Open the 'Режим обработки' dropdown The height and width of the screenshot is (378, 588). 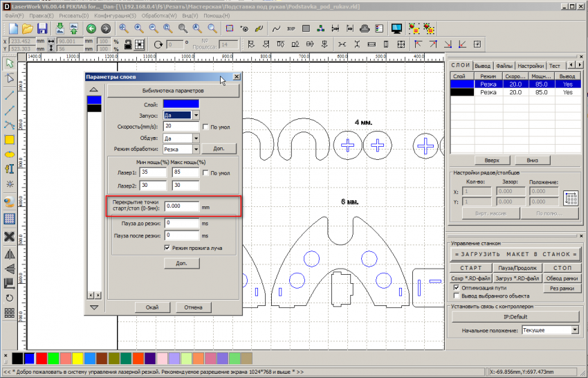[196, 149]
